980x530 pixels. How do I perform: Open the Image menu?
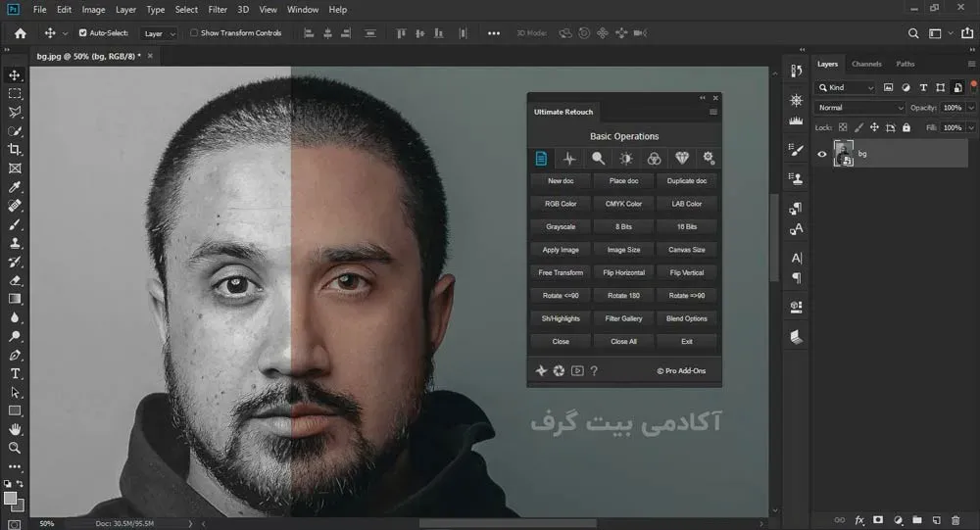coord(93,10)
